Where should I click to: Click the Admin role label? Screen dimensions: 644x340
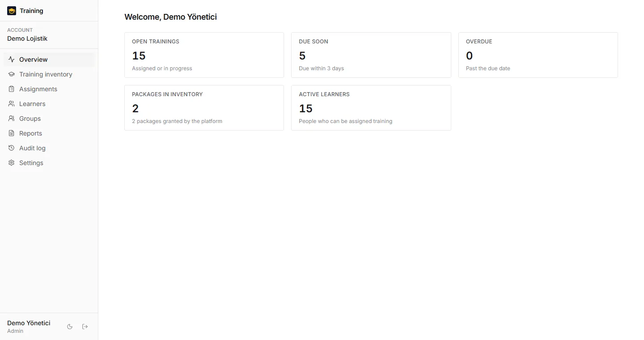(x=15, y=331)
